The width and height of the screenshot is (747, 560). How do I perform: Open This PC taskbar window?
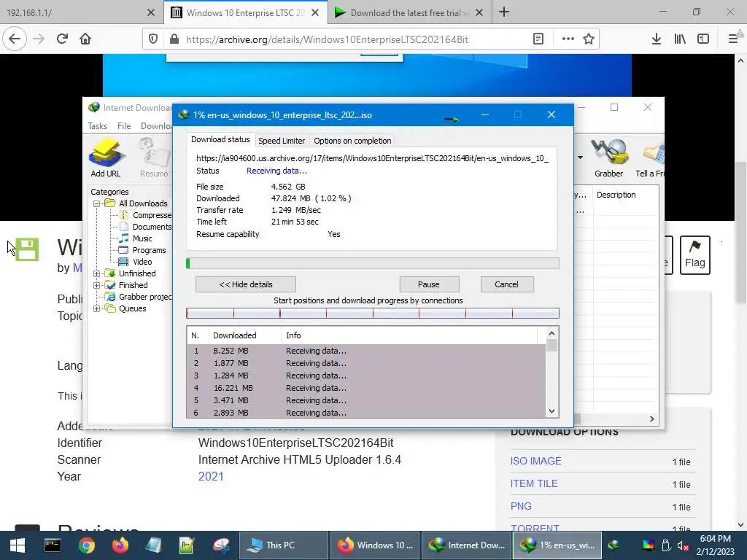coord(283,545)
